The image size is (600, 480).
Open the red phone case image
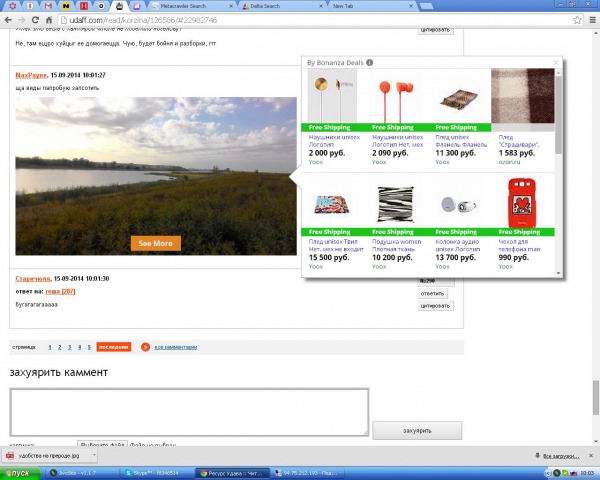[x=522, y=203]
